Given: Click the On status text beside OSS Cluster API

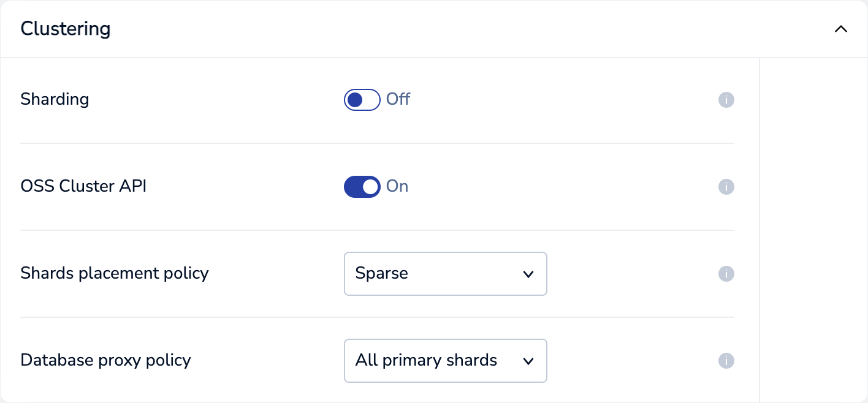Looking at the screenshot, I should (x=397, y=186).
